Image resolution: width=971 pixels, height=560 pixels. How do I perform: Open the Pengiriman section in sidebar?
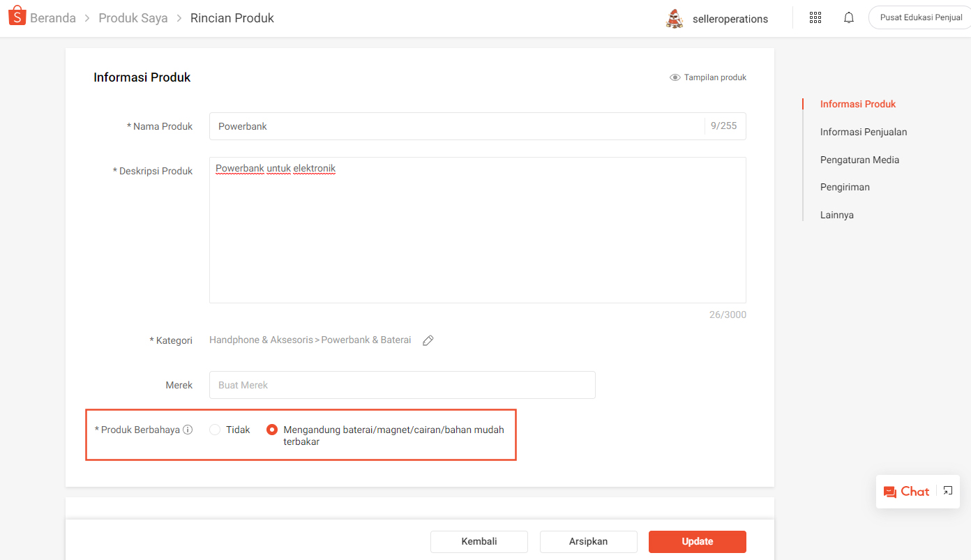(845, 187)
